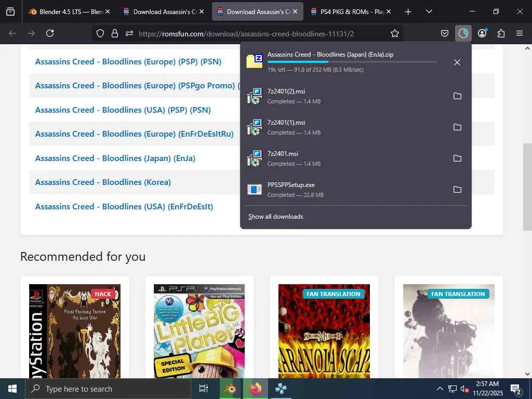Open muted volume tray icon
532x399 pixels.
[x=464, y=389]
